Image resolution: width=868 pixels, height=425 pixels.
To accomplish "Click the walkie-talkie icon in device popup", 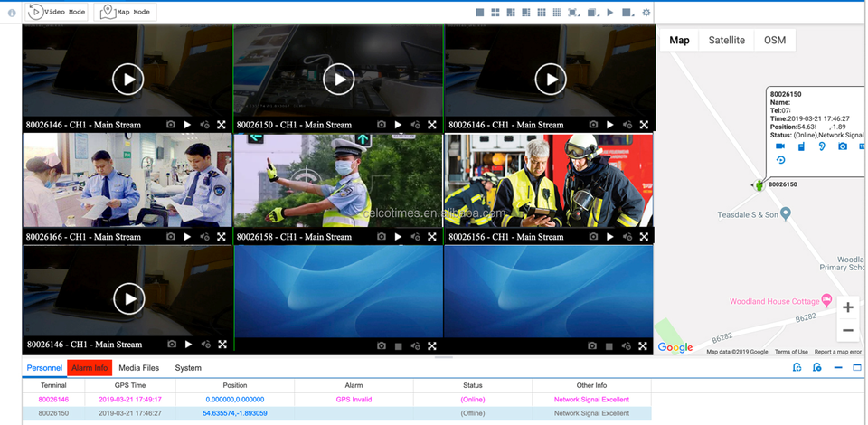I will click(x=801, y=146).
